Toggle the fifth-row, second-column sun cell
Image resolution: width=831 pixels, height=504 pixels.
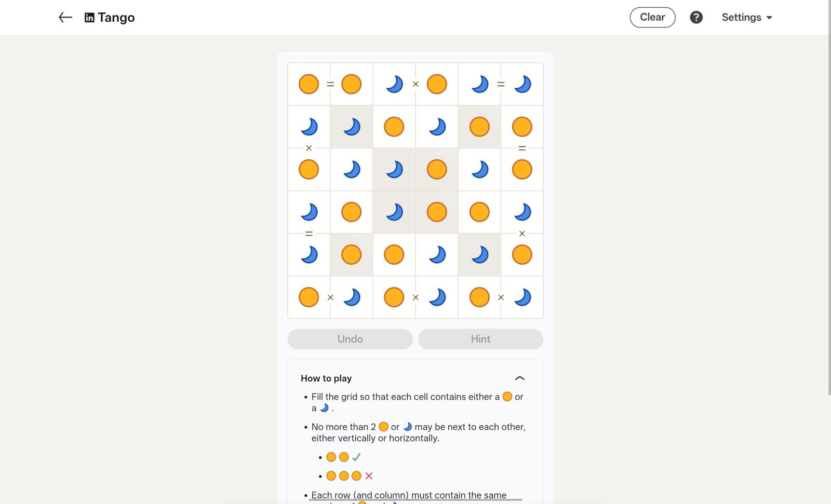pos(352,255)
